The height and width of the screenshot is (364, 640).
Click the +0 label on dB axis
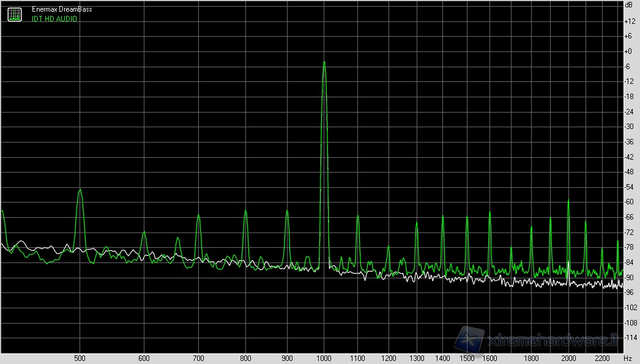628,51
